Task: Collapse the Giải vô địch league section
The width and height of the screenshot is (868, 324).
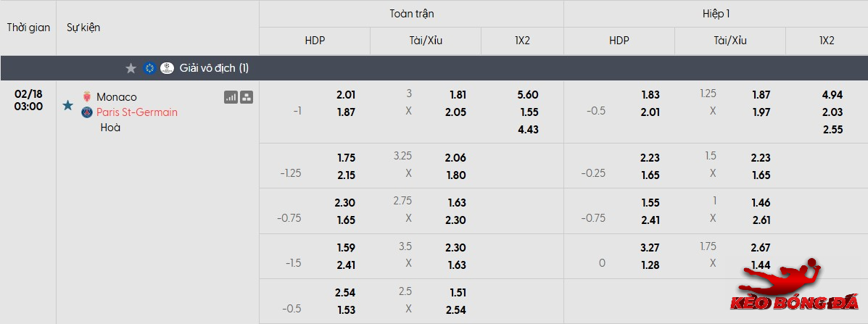Action: pos(214,68)
